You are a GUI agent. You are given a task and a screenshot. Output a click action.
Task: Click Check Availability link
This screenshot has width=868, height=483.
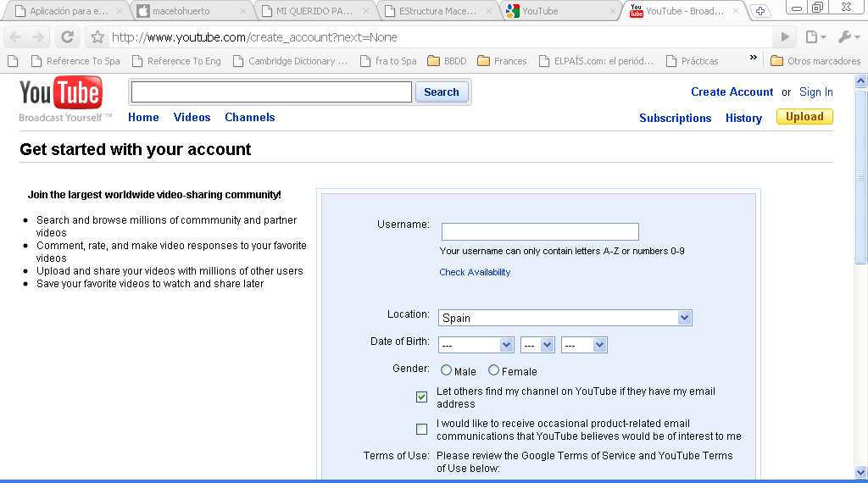point(475,272)
